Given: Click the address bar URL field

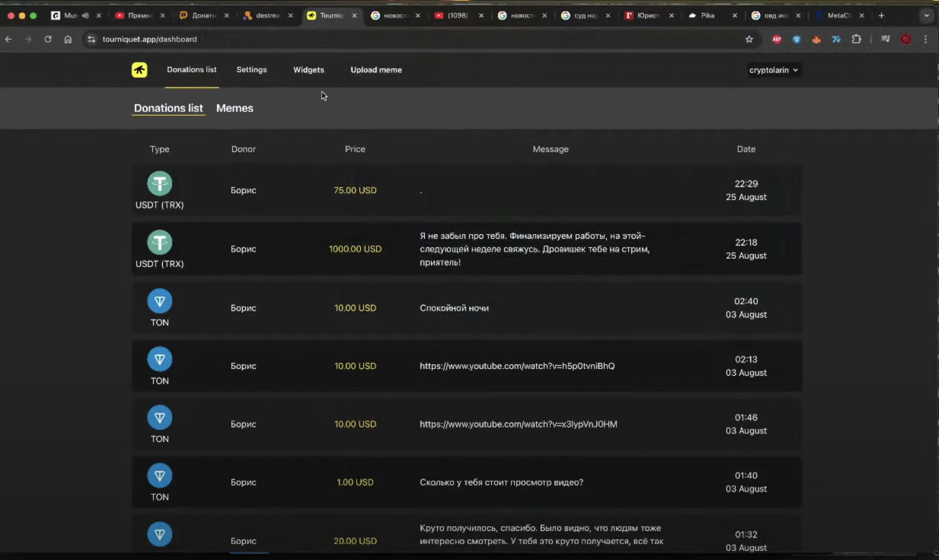Looking at the screenshot, I should click(150, 39).
